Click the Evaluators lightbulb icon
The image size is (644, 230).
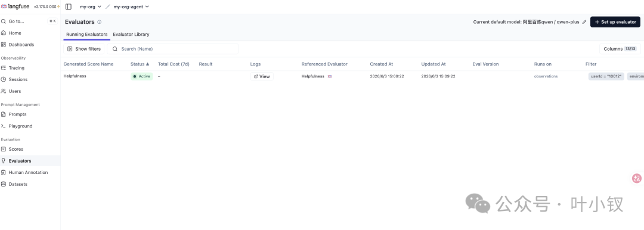point(4,161)
